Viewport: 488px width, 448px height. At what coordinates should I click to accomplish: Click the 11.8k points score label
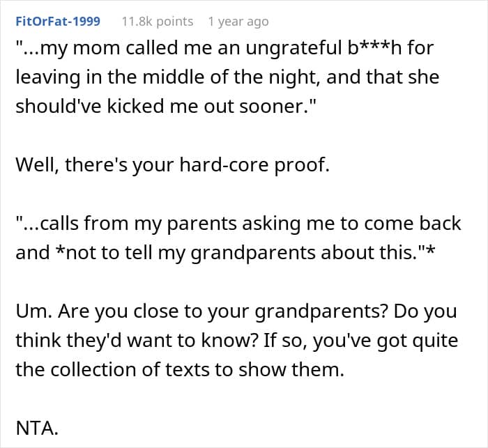158,22
